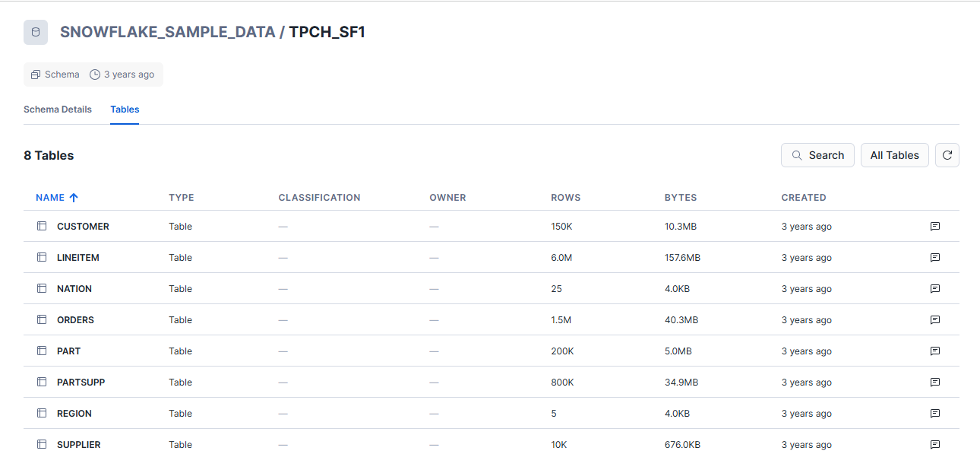Viewport: 980px width, 473px height.
Task: Click the table icon next to NATION
Action: point(42,289)
